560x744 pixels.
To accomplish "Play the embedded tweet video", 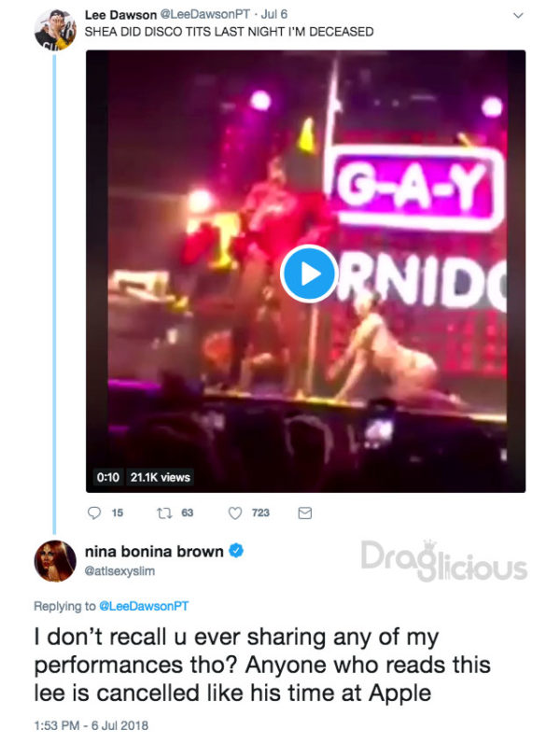I will coord(309,274).
